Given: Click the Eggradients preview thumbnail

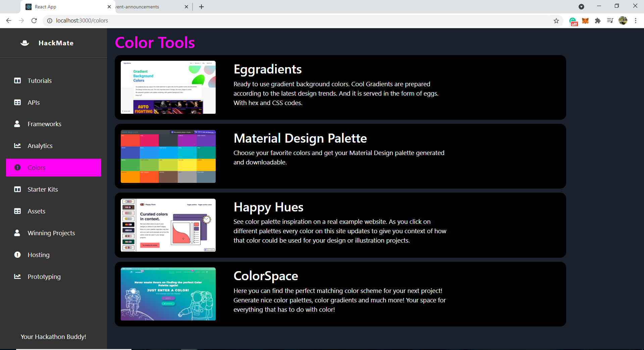Looking at the screenshot, I should (168, 87).
